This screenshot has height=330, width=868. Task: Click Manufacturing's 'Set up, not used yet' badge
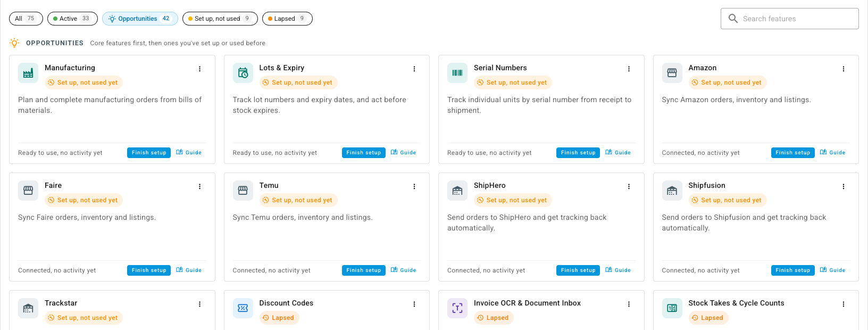84,82
